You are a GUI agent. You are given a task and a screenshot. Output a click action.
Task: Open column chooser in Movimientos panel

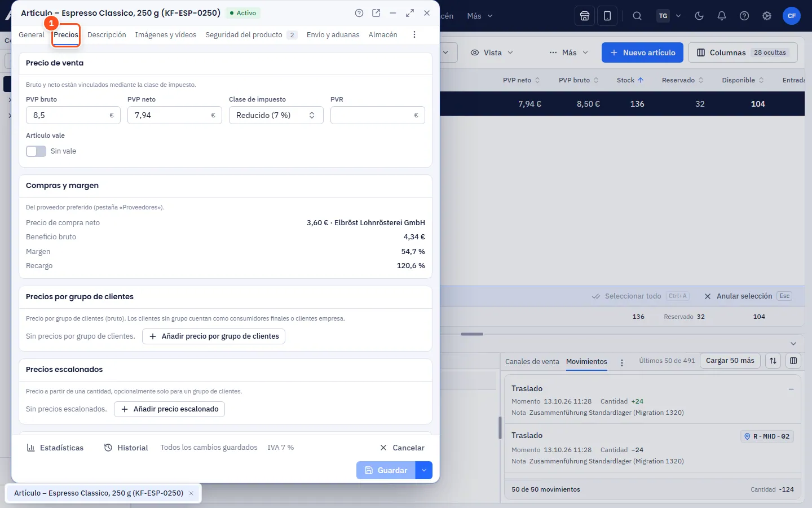coord(793,361)
